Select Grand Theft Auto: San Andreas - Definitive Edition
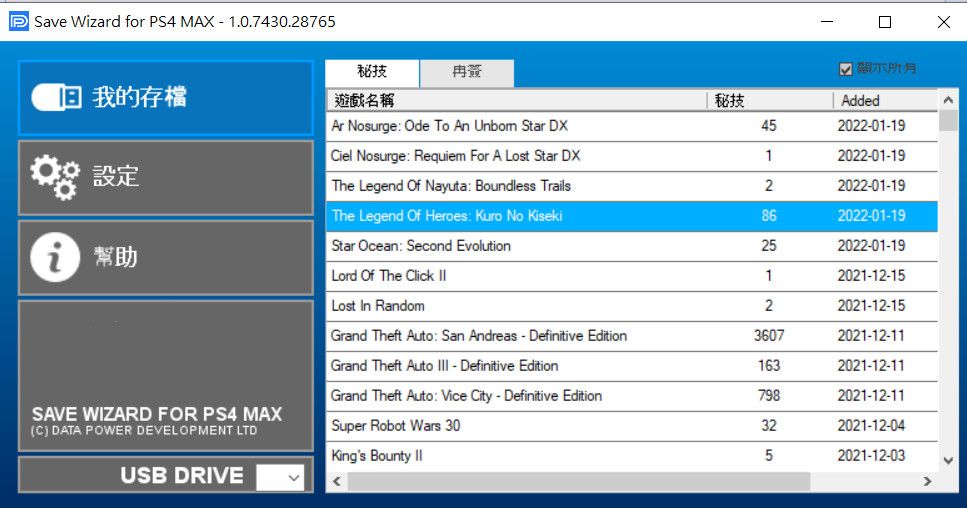 point(632,337)
